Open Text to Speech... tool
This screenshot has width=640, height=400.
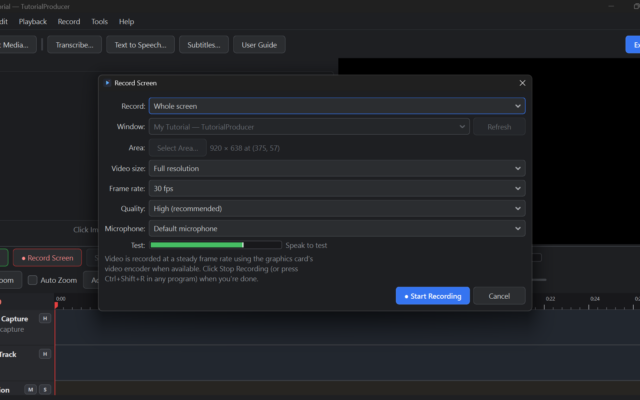pyautogui.click(x=140, y=45)
